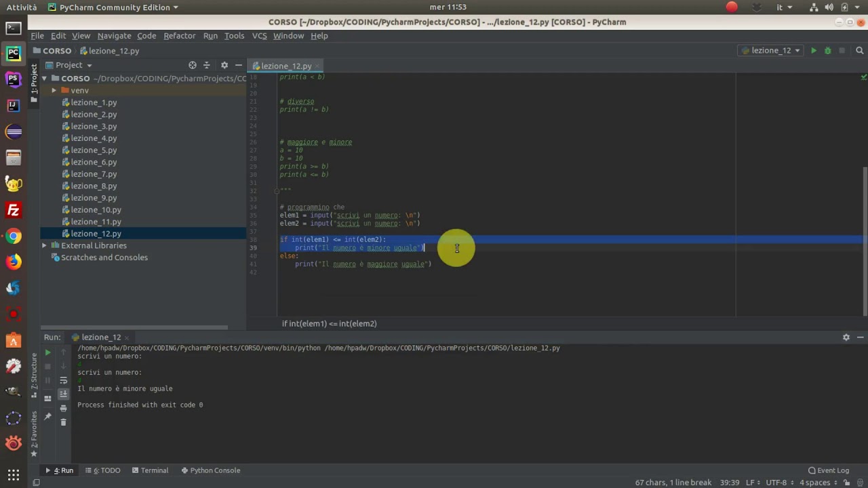Toggle the 2: Favorites side tab

click(34, 434)
